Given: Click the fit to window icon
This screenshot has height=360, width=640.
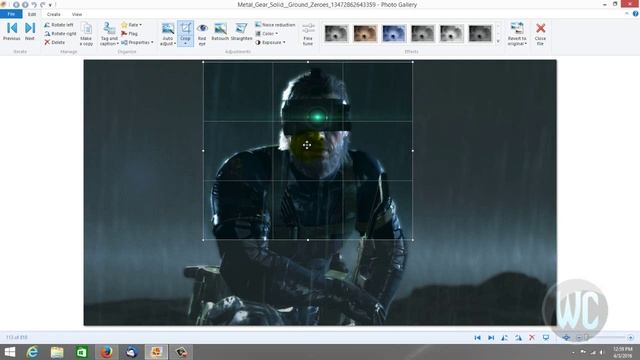Looking at the screenshot, I should pos(566,338).
